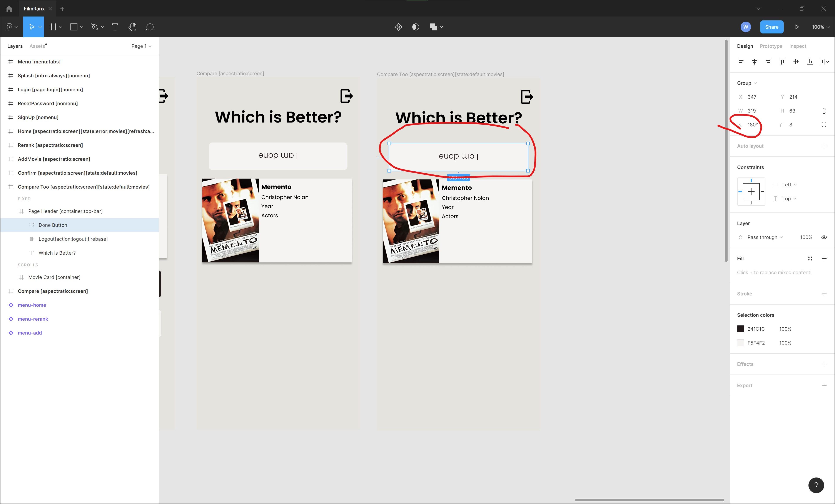This screenshot has height=504, width=835.
Task: Activate the Comment tool
Action: click(x=150, y=27)
